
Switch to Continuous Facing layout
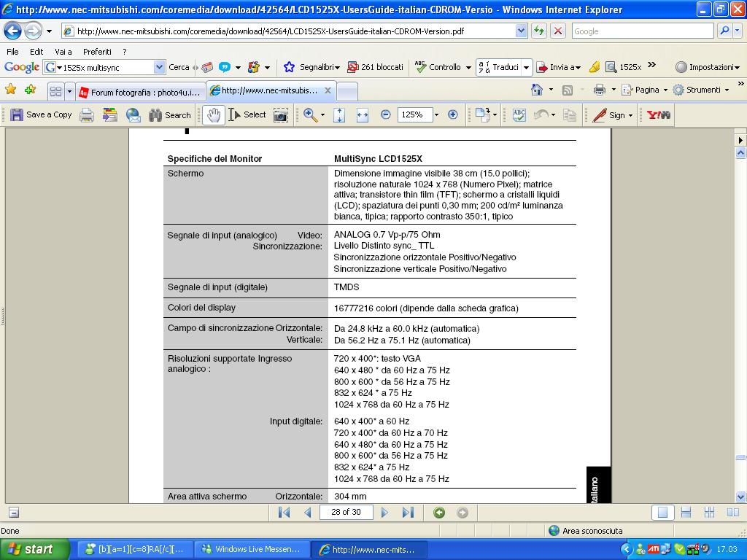click(x=709, y=513)
